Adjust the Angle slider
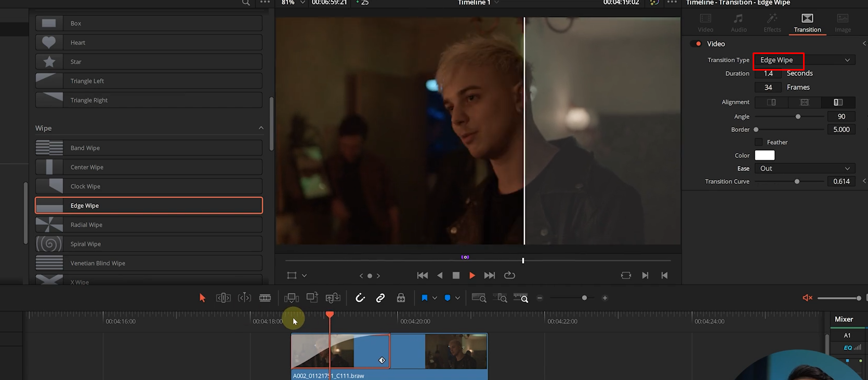868x380 pixels. pyautogui.click(x=798, y=117)
